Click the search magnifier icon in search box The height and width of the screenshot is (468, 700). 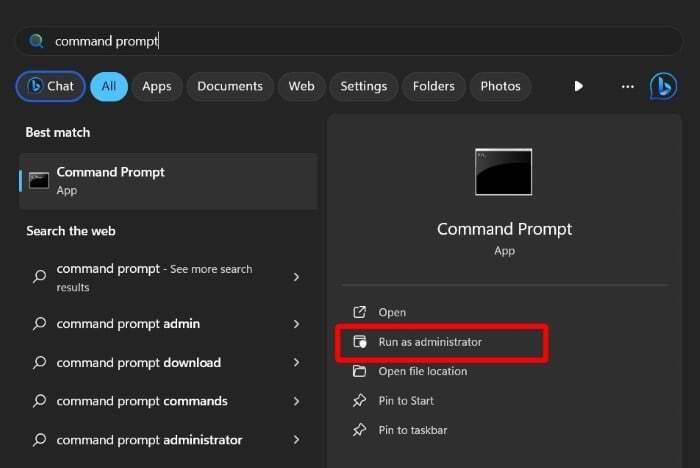(x=36, y=41)
